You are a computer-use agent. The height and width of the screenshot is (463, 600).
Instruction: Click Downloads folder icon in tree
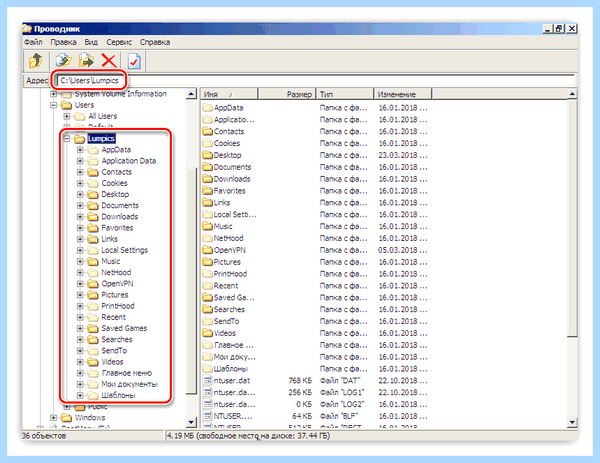tap(93, 217)
